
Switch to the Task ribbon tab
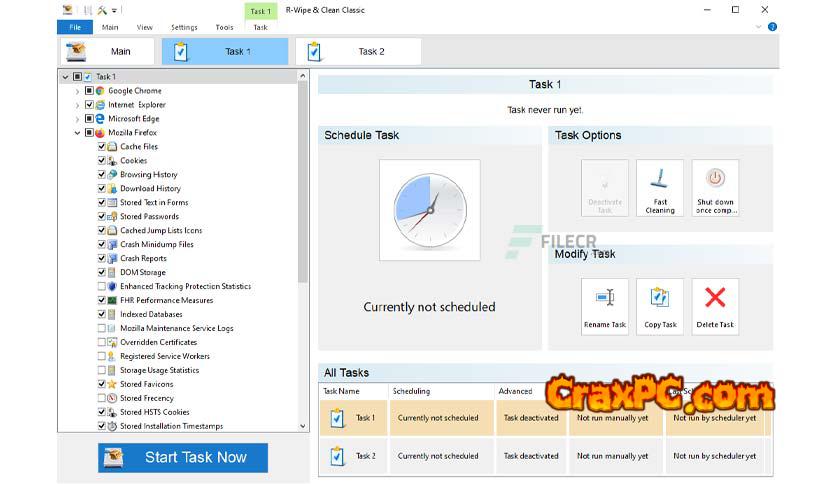[x=260, y=27]
